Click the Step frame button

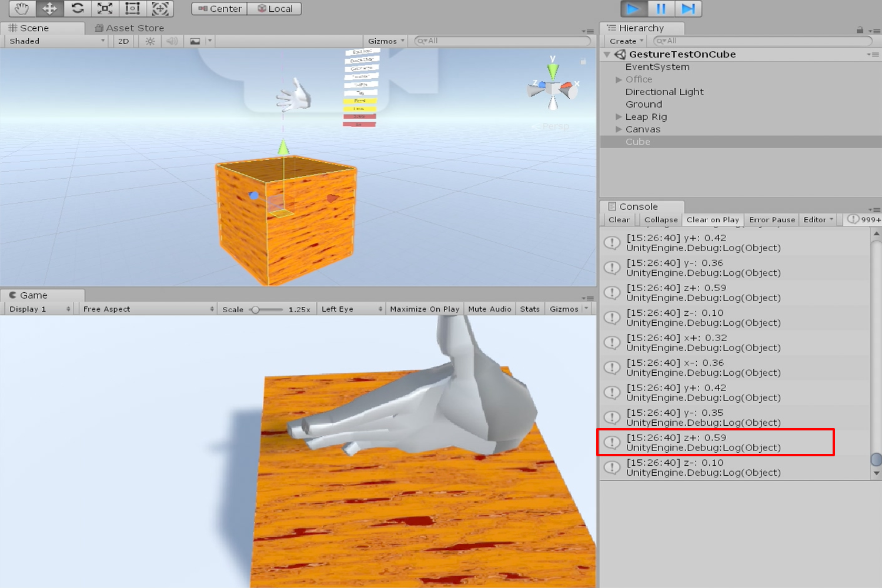click(x=688, y=9)
